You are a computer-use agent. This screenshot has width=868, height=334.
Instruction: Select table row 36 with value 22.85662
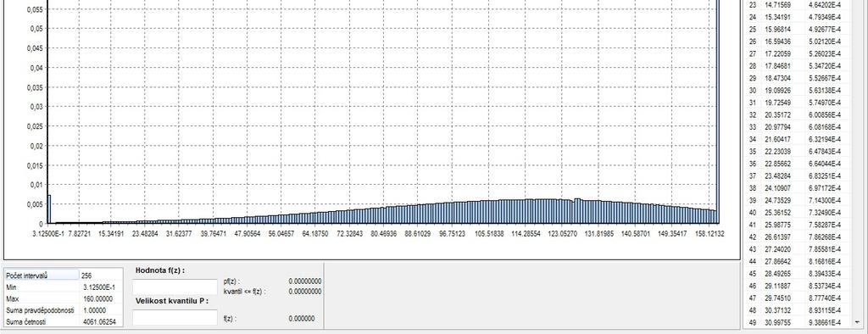(x=797, y=164)
